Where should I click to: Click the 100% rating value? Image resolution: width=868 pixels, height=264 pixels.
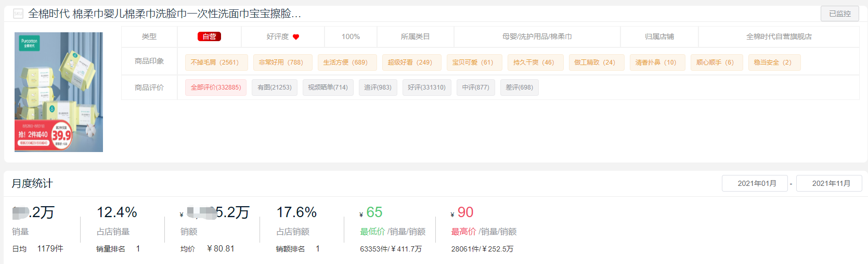tap(351, 36)
